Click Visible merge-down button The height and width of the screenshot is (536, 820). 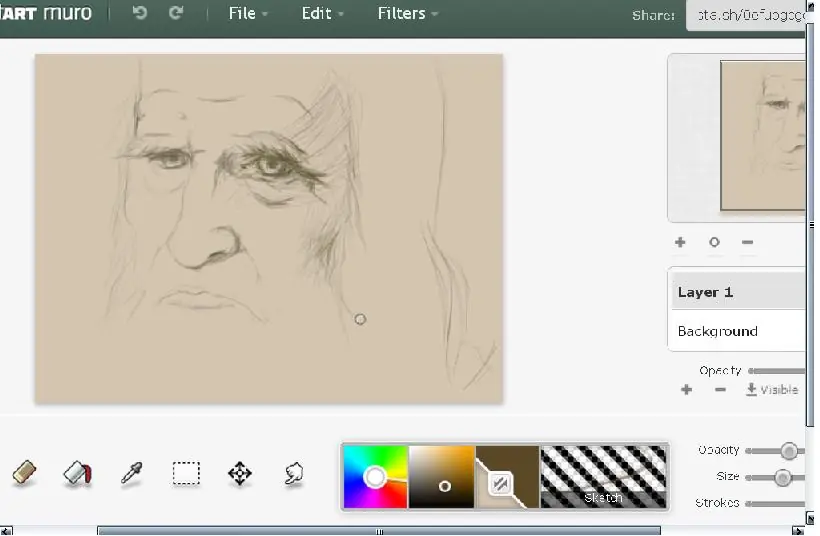[x=772, y=390]
